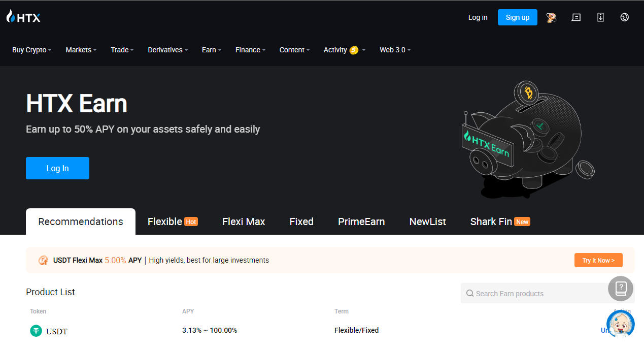Click the HTX logo
The width and height of the screenshot is (644, 347).
(x=23, y=17)
